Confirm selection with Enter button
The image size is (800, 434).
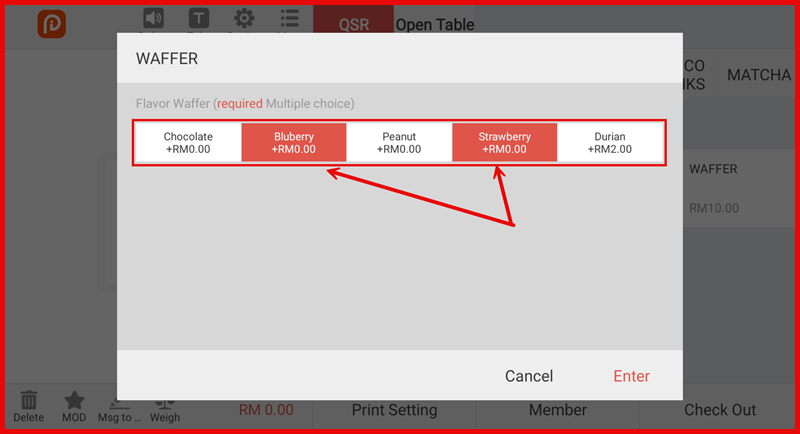[x=631, y=376]
